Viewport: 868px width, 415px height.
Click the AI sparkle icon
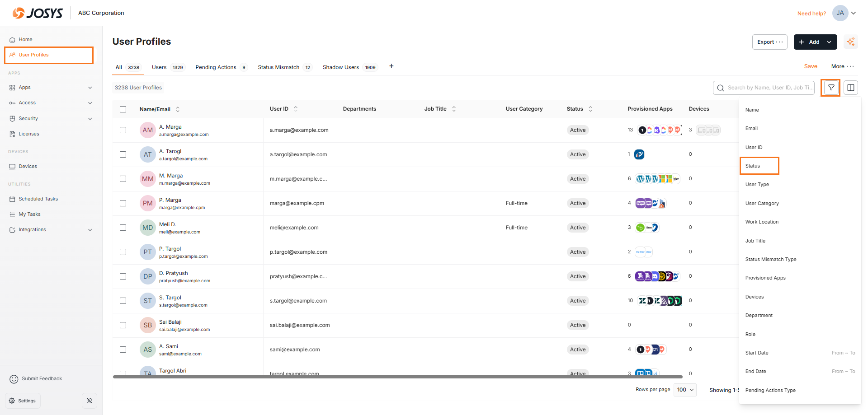(850, 42)
